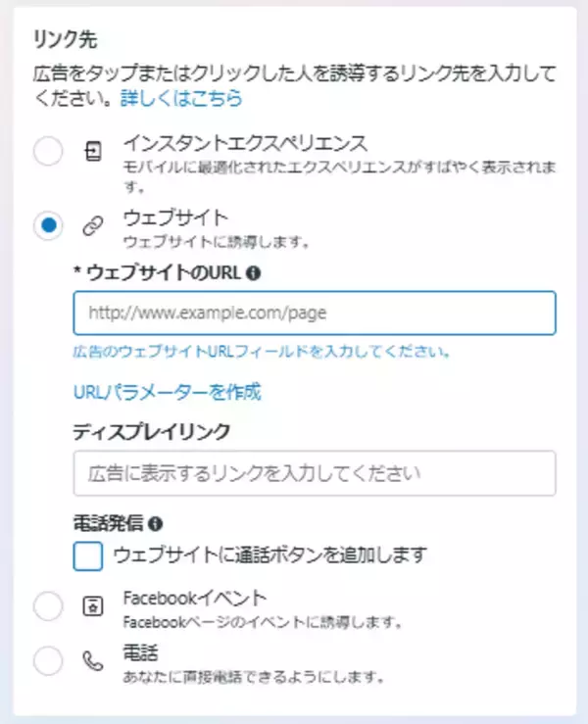The height and width of the screenshot is (724, 588).
Task: Select the Facebookイベント radio button
Action: (x=48, y=607)
